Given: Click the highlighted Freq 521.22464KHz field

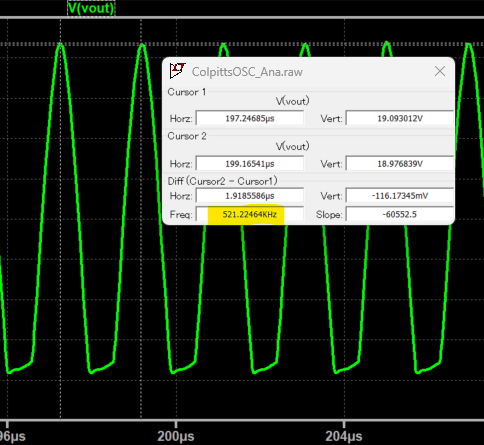Looking at the screenshot, I should (250, 214).
